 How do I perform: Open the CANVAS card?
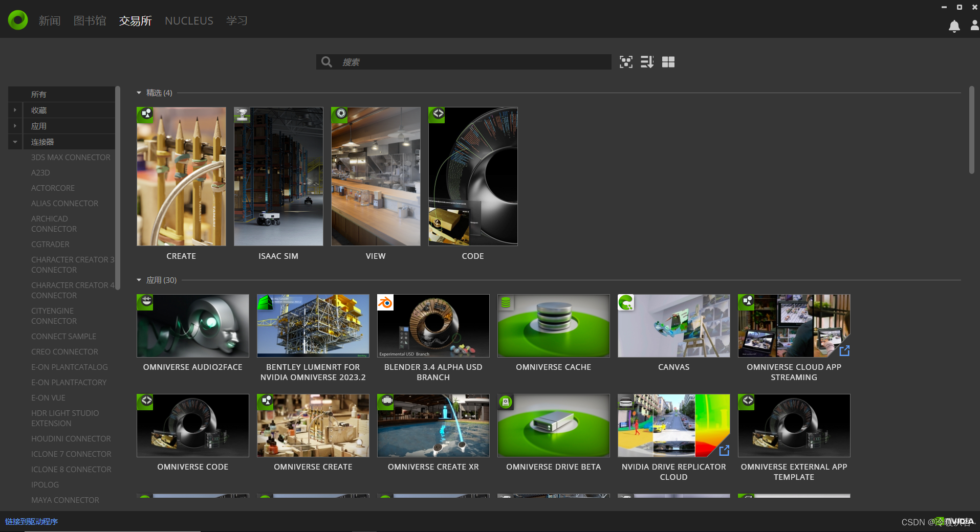point(674,326)
